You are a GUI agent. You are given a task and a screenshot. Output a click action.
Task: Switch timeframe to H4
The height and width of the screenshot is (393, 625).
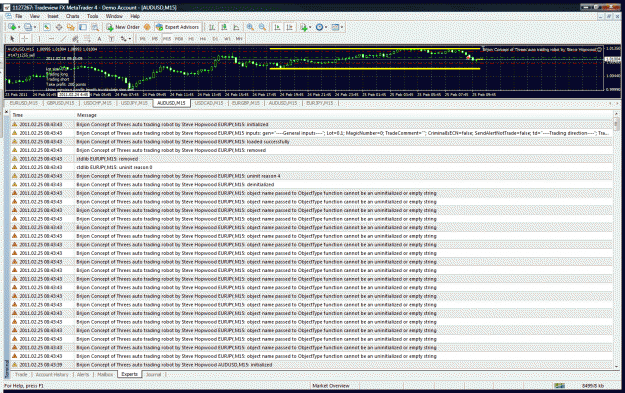[203, 39]
